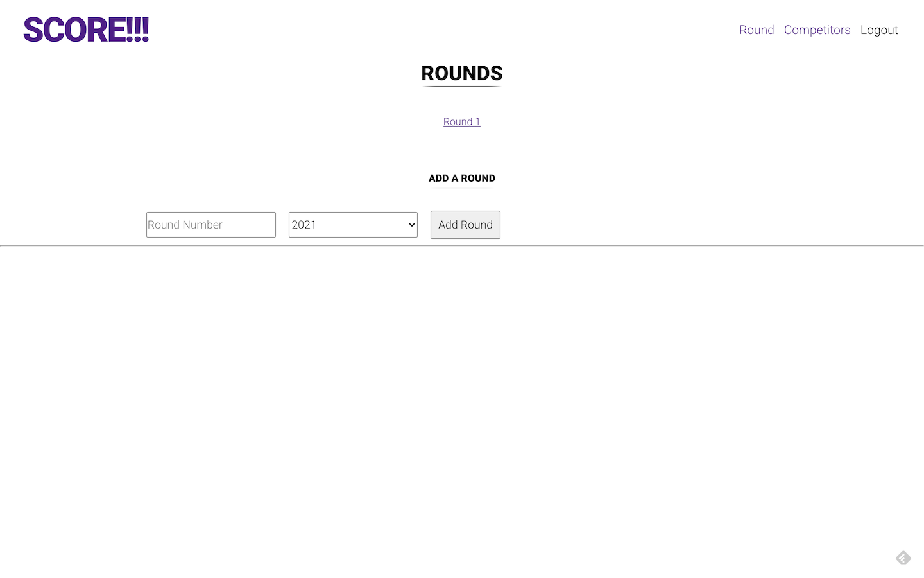Click the SCORE!!! logo
This screenshot has width=924, height=578.
coord(86,30)
